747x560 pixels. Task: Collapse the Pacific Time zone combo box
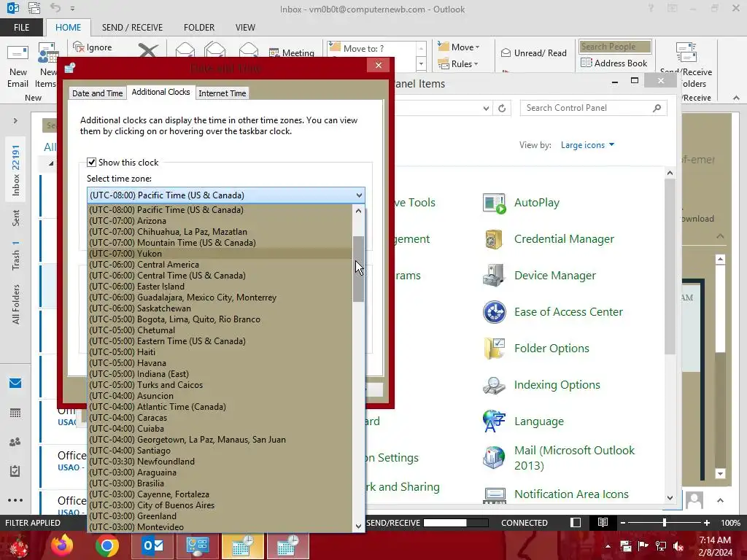pos(359,195)
